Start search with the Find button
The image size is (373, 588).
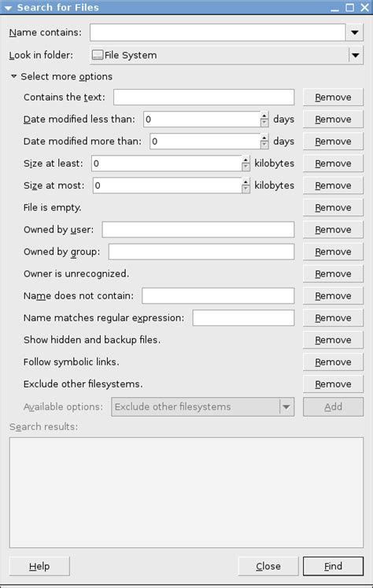pos(333,566)
